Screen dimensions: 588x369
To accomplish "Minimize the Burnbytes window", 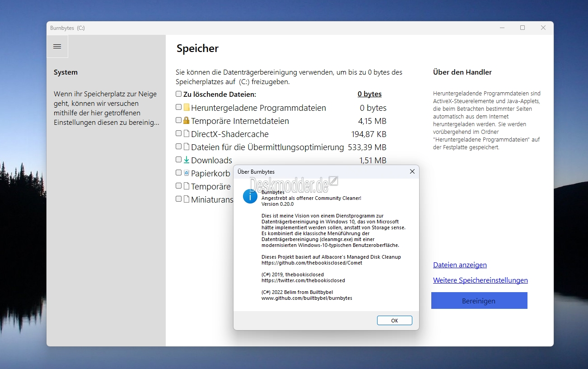I will click(x=502, y=28).
